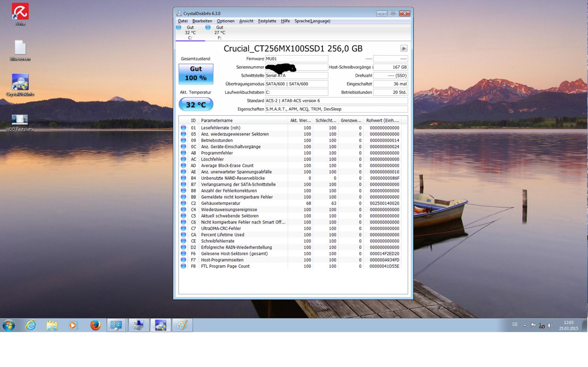
Task: Open the HDD Festplatte desktop image
Action: tap(20, 123)
